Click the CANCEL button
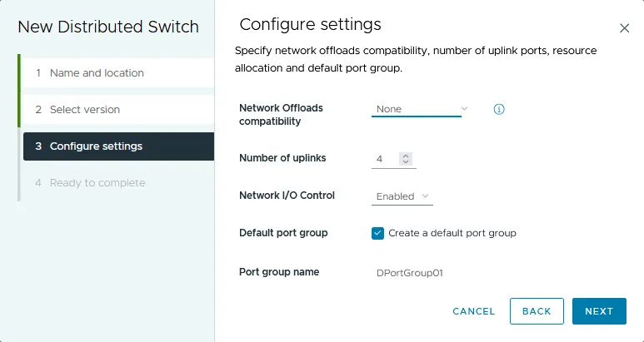The height and width of the screenshot is (342, 644). pos(473,311)
